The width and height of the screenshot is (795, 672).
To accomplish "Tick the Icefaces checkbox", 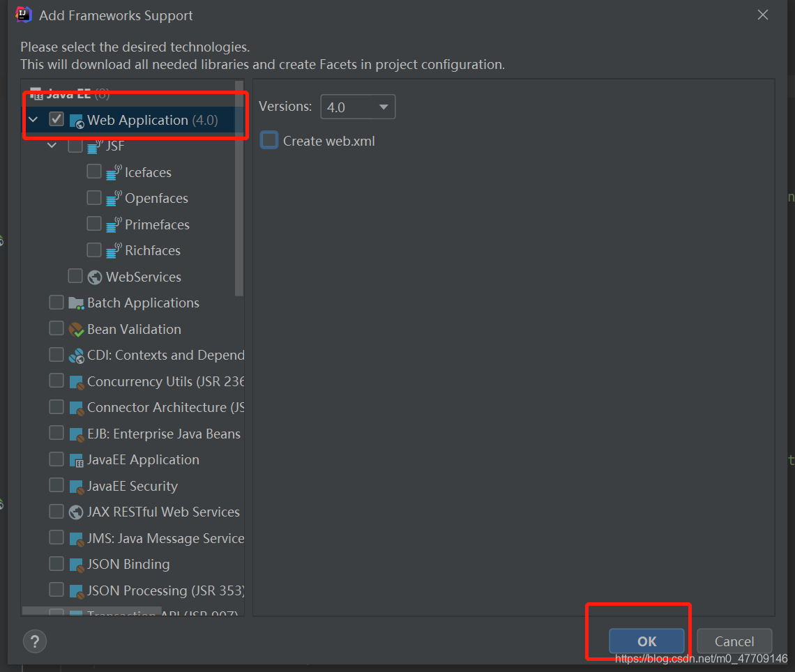I will (94, 171).
